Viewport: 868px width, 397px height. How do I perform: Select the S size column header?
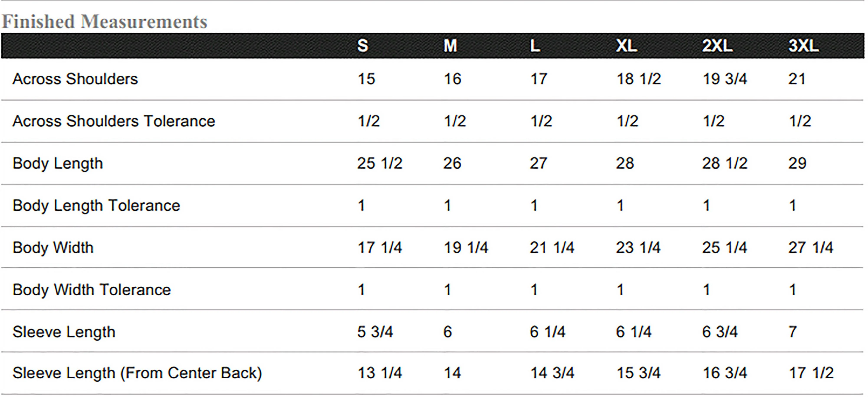[x=363, y=46]
